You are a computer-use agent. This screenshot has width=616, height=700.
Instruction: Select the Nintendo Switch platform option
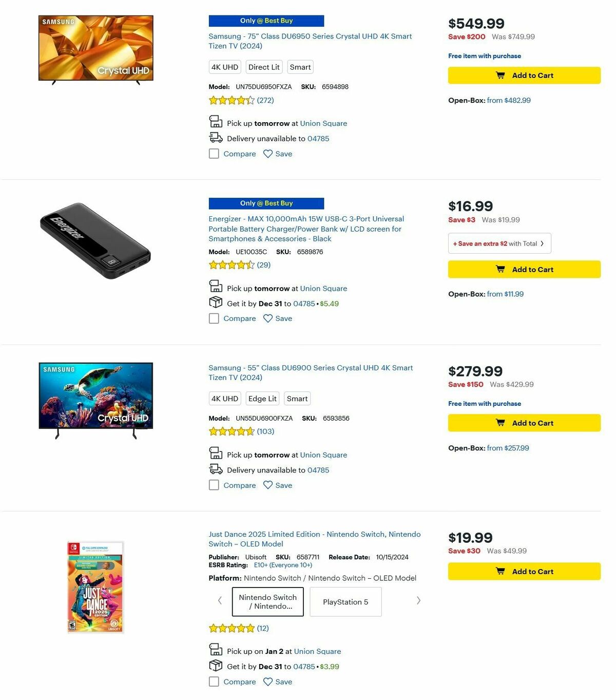click(267, 601)
